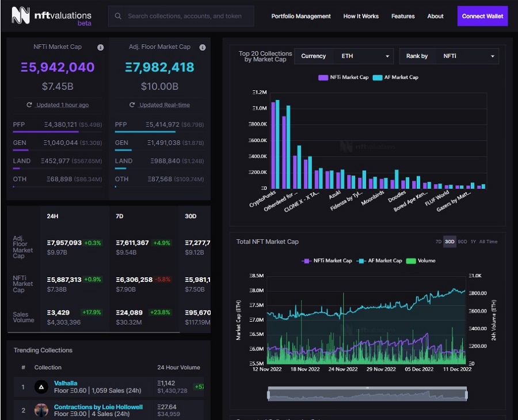Click left handle of chart range slider
The height and width of the screenshot is (420, 518).
click(x=268, y=395)
